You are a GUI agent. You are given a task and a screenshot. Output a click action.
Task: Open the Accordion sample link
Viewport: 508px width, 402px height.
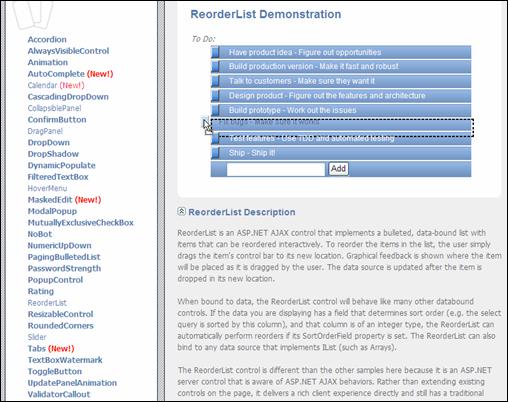[47, 40]
